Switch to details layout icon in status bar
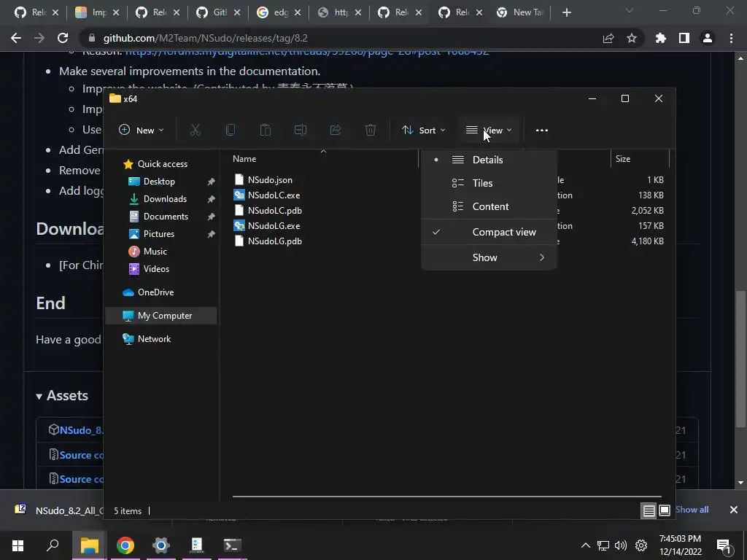The height and width of the screenshot is (560, 747). pyautogui.click(x=649, y=511)
